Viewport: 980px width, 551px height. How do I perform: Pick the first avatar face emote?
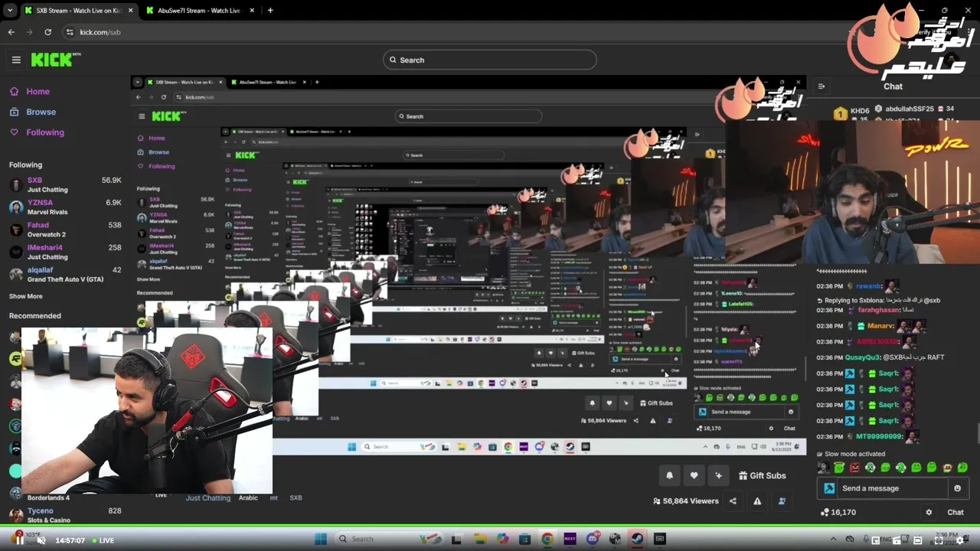[x=824, y=468]
